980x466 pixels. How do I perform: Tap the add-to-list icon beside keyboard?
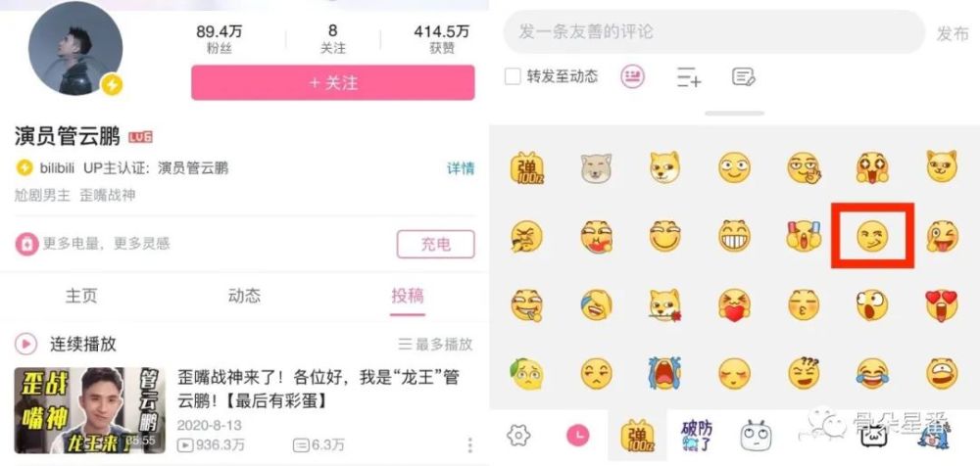(x=689, y=77)
